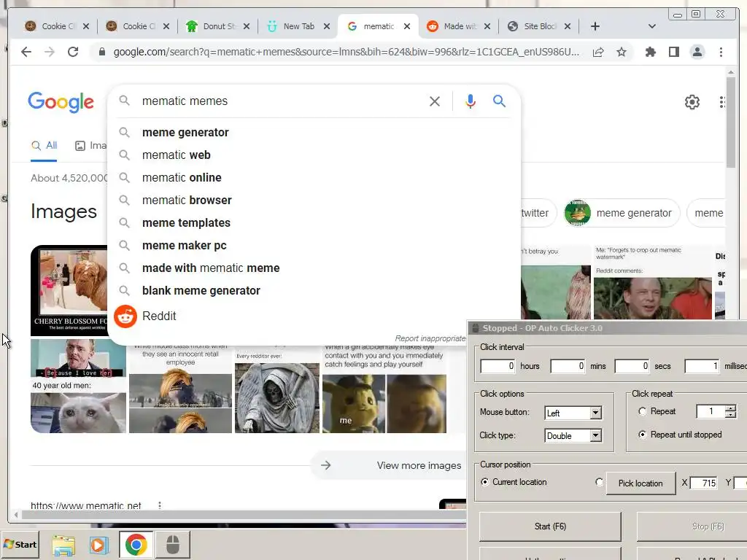Select the Images search tab
Image resolution: width=747 pixels, height=560 pixels.
click(x=91, y=146)
